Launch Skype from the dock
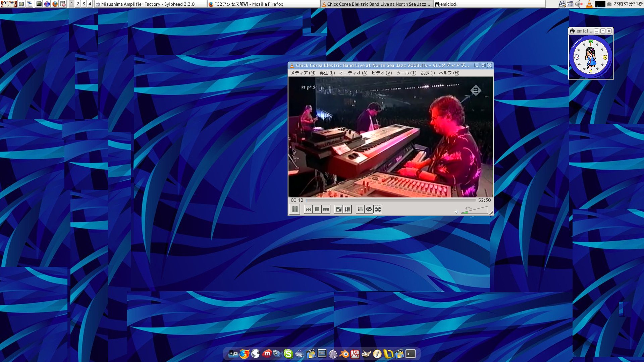Screen dimensions: 644x362 point(288,354)
